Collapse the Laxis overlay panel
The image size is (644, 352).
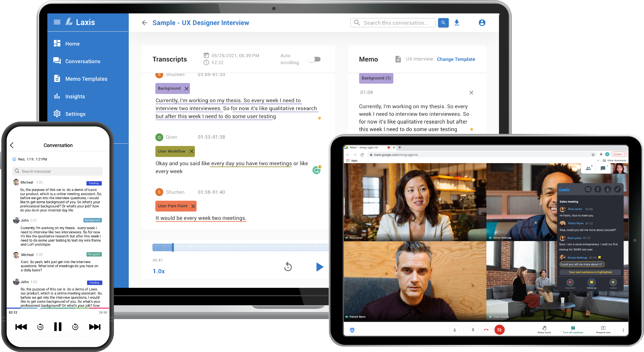coord(617,189)
